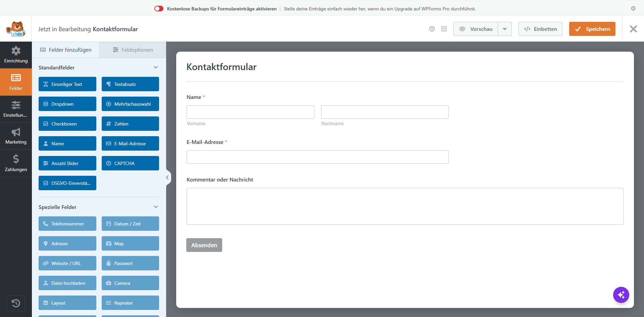Add a Map field

pyautogui.click(x=130, y=244)
